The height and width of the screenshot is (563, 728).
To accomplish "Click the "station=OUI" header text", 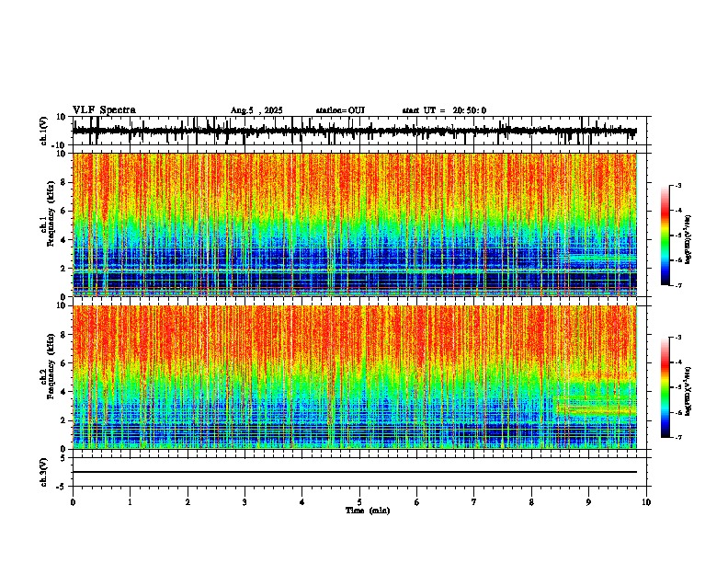I will [x=340, y=110].
